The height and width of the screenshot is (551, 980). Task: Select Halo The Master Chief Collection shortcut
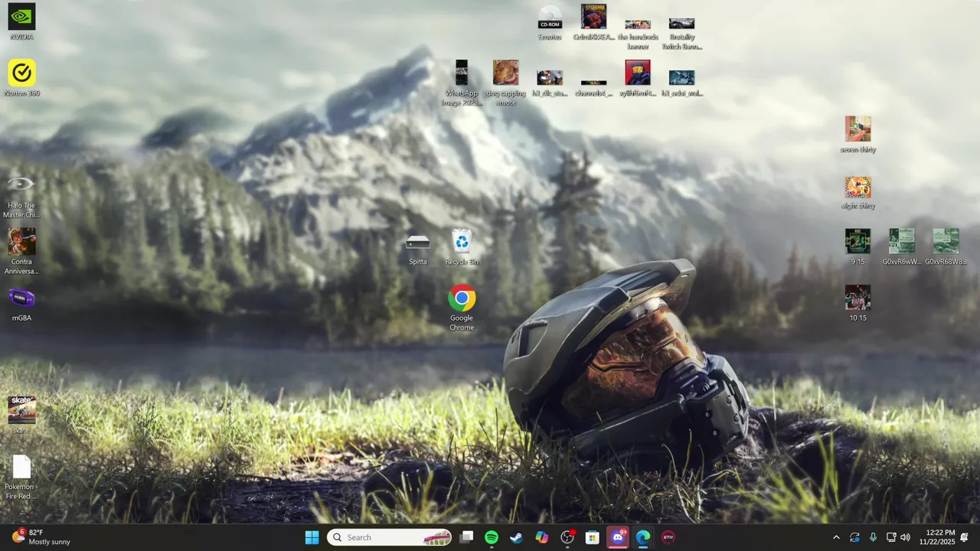[21, 195]
